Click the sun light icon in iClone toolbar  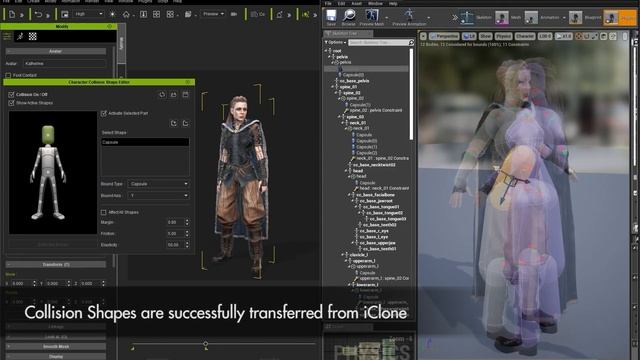coord(112,14)
